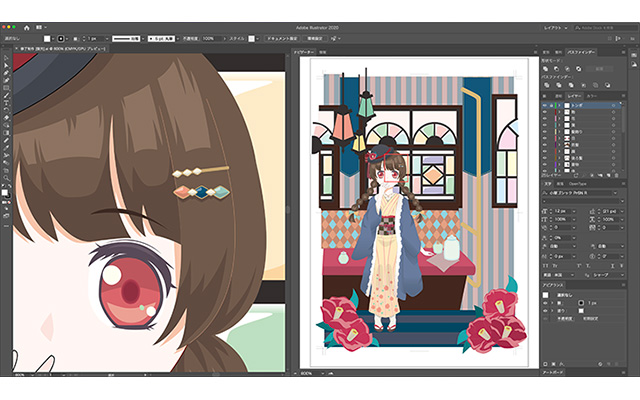The width and height of the screenshot is (640, 400).
Task: Click Minus Front in Pathfinder shape modes
Action: tap(556, 69)
